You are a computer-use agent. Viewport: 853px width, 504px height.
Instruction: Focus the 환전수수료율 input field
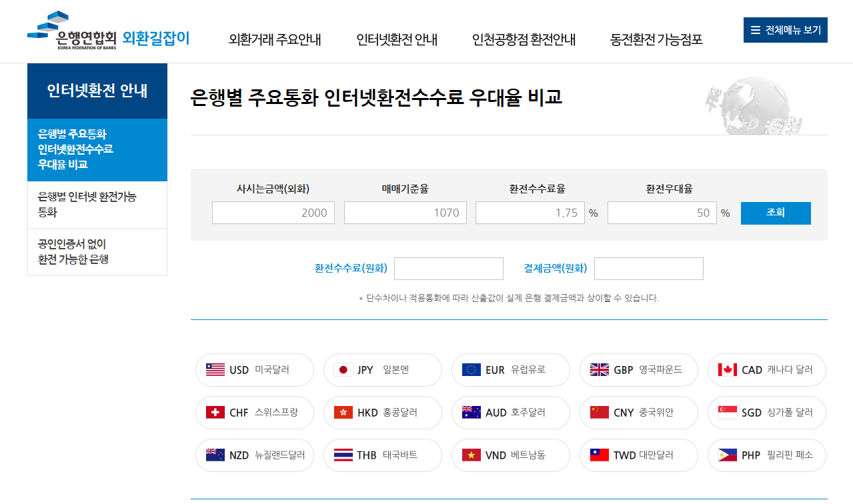click(x=530, y=213)
